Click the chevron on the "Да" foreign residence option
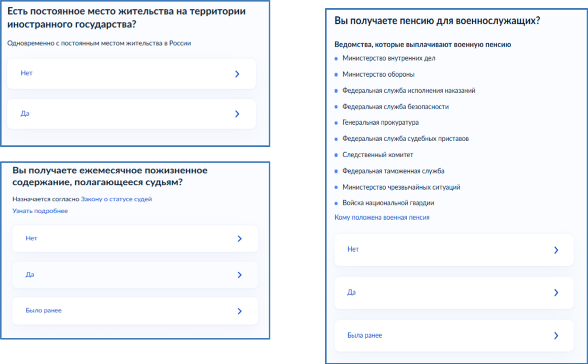The height and width of the screenshot is (364, 588). [x=238, y=114]
